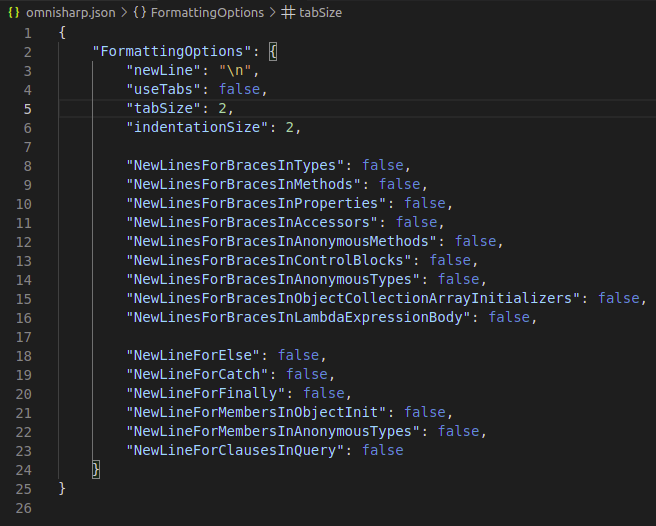Place cursor on NewLineForElse false value
656x526 pixels.
[x=299, y=355]
